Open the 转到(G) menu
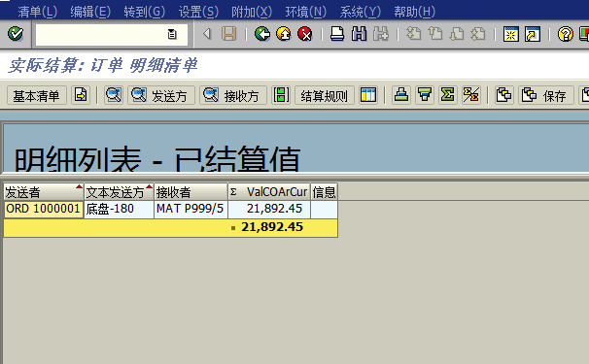The width and height of the screenshot is (589, 364). pos(145,12)
